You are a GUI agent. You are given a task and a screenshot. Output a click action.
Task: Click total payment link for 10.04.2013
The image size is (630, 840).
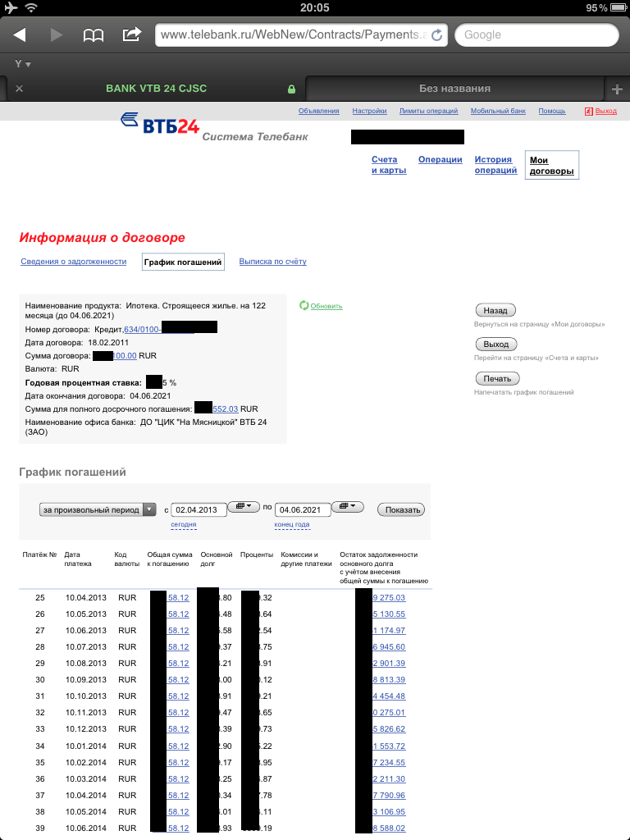pos(178,597)
